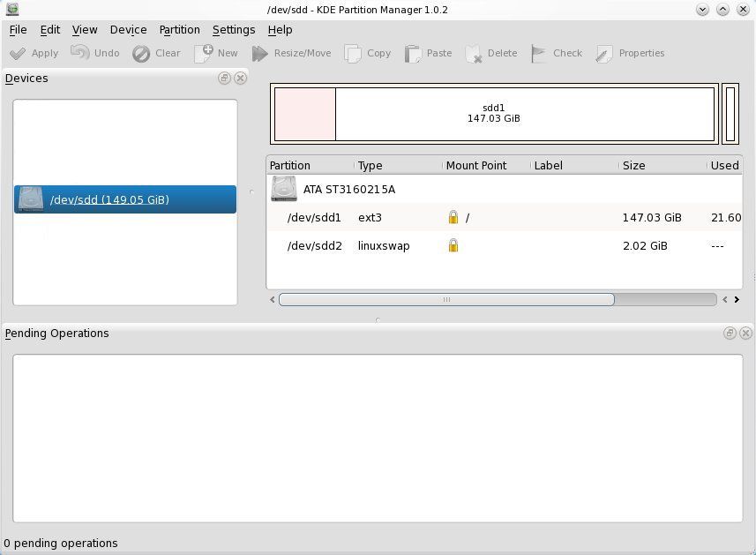Click the Undo toolbar icon

[x=80, y=53]
